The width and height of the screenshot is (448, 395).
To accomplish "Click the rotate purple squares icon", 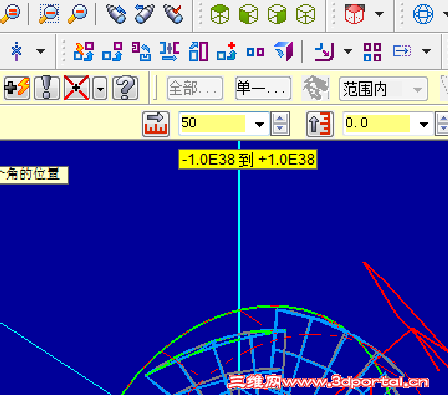I will [x=141, y=51].
